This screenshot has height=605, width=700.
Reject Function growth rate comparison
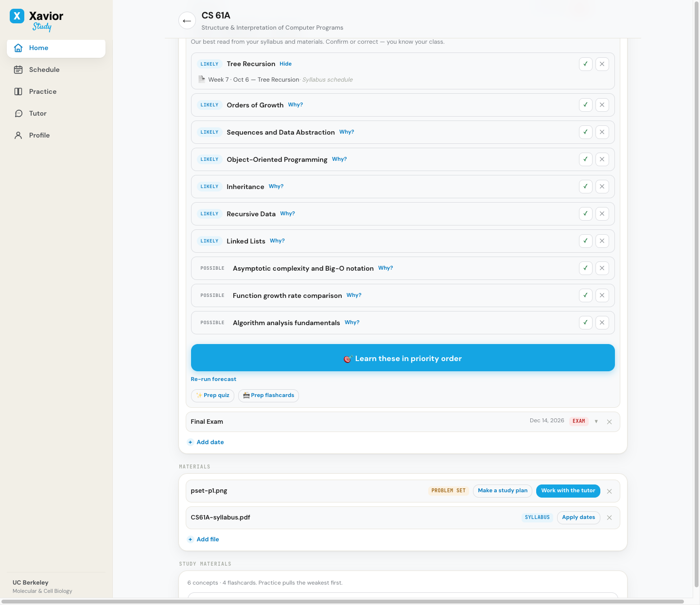[602, 295]
